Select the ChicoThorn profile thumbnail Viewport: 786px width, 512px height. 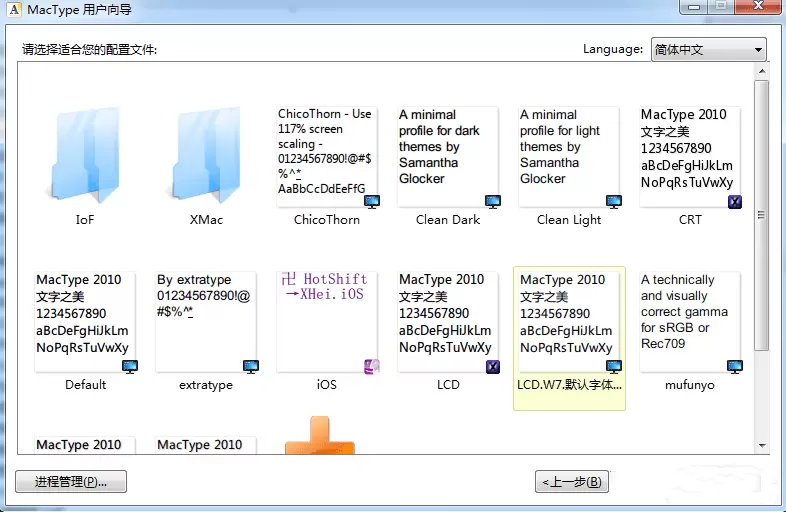(327, 156)
